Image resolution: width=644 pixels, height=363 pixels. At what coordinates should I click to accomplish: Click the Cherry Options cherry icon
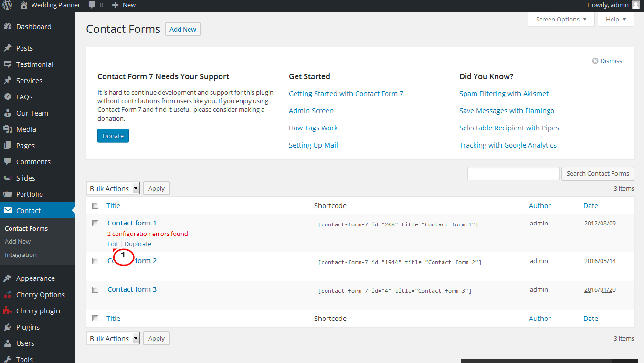point(8,295)
